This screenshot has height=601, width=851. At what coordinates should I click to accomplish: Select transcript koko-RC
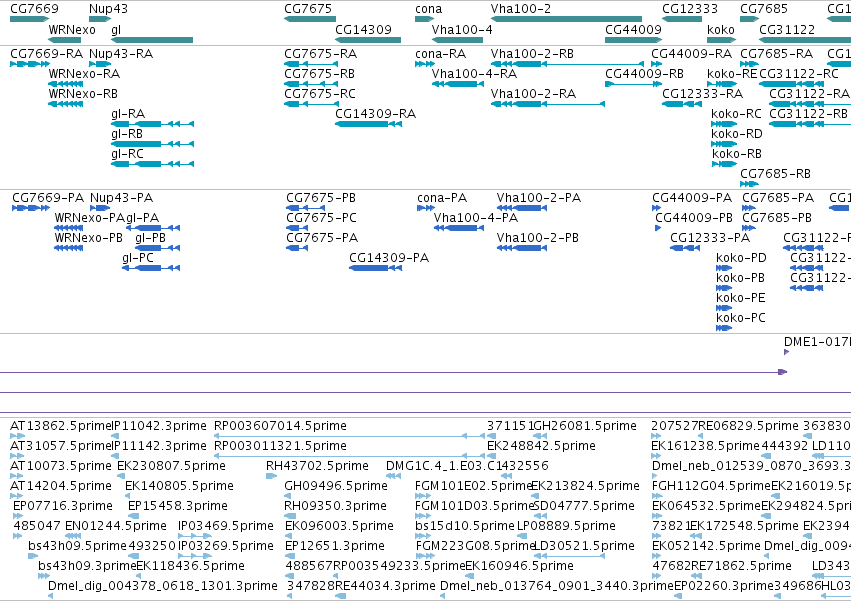tap(724, 124)
